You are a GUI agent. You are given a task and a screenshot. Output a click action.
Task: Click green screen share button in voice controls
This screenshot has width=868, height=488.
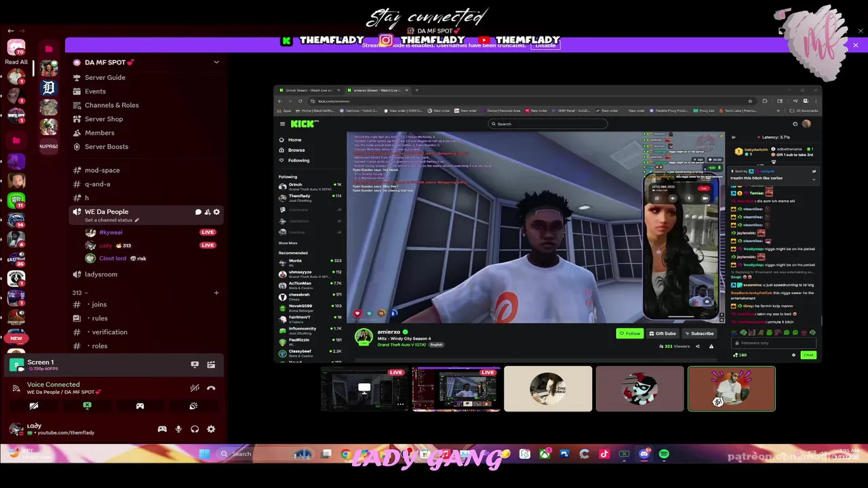coord(87,406)
